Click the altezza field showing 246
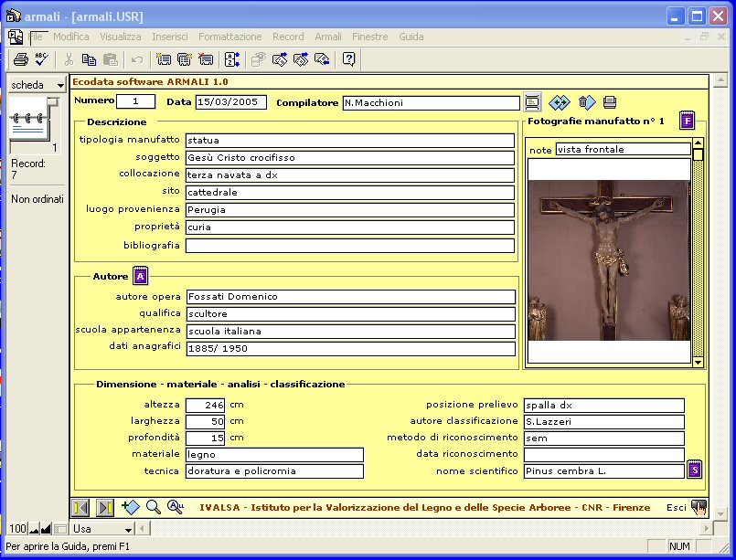736x560 pixels. [x=205, y=405]
